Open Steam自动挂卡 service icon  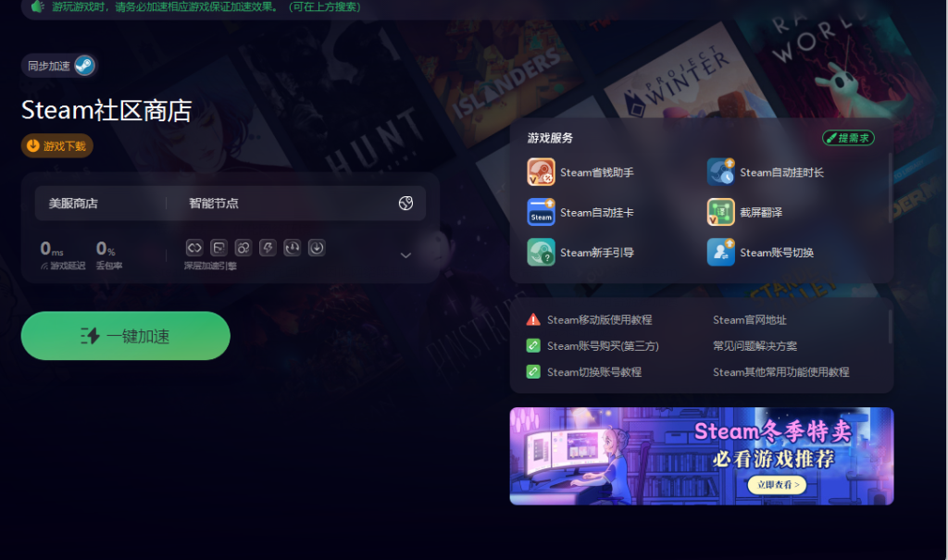pyautogui.click(x=541, y=212)
